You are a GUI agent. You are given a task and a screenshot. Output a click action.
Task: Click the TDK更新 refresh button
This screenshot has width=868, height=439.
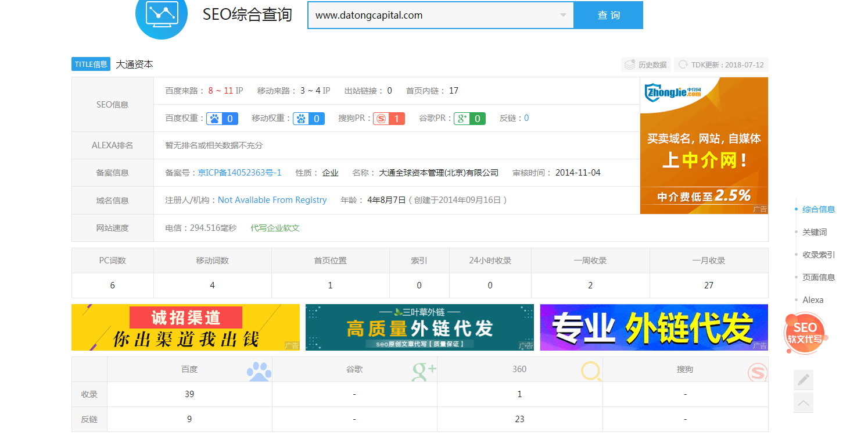click(721, 65)
